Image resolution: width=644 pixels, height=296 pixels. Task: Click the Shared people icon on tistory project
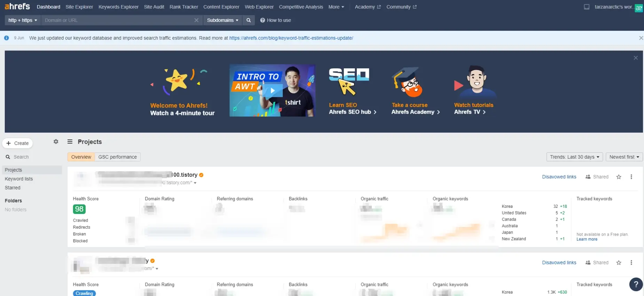point(588,177)
